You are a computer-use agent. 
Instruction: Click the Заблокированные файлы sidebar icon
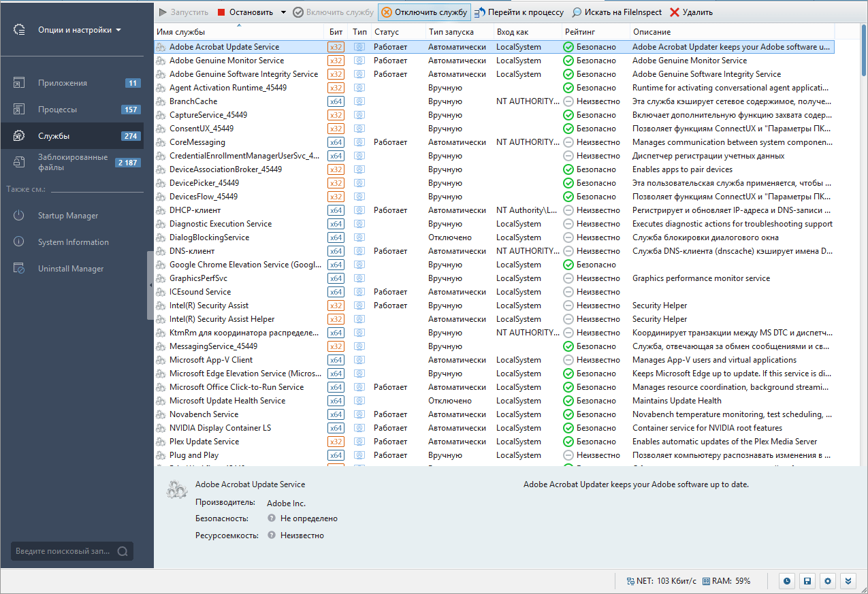19,162
